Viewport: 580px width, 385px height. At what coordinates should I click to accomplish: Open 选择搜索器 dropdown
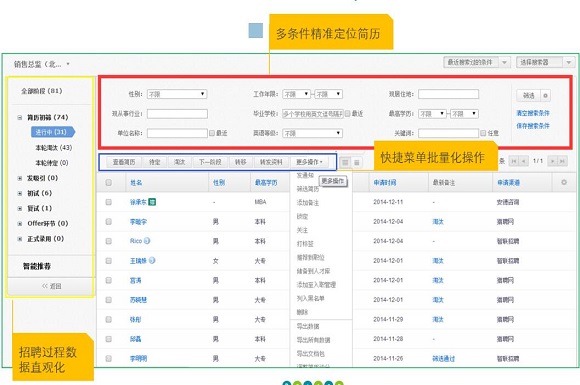[x=545, y=62]
